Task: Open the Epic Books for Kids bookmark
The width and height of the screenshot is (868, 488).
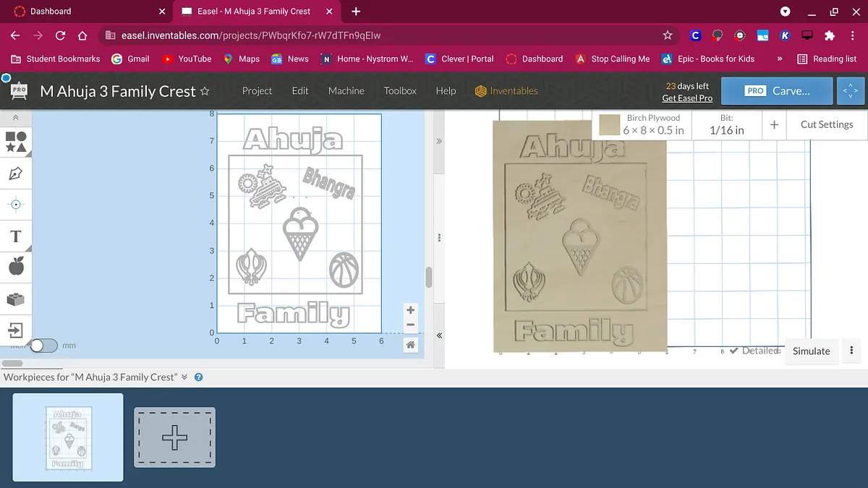Action: coord(708,59)
